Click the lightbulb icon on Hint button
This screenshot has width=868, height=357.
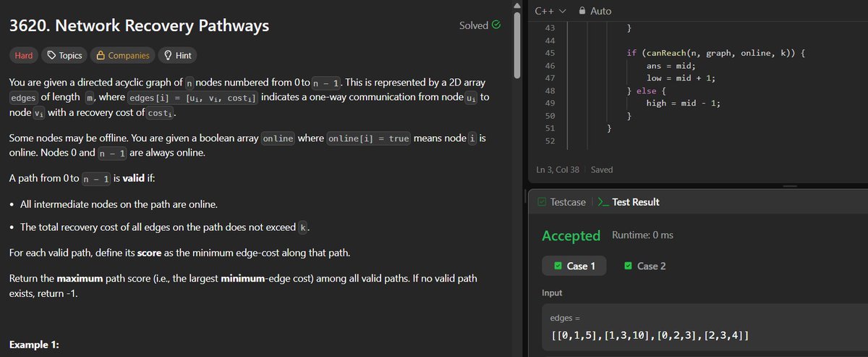click(x=168, y=55)
